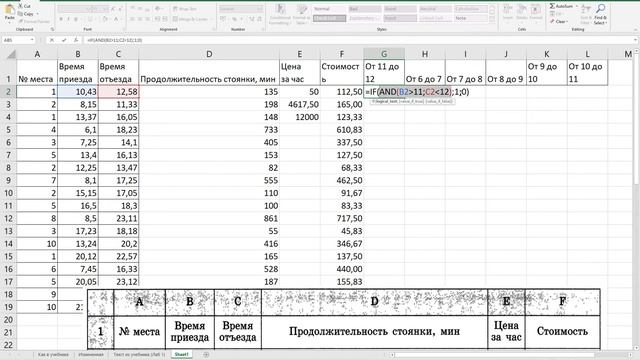Open the Clipboard group dialog launcher
Image resolution: width=640 pixels, height=360 pixels.
[x=52, y=29]
